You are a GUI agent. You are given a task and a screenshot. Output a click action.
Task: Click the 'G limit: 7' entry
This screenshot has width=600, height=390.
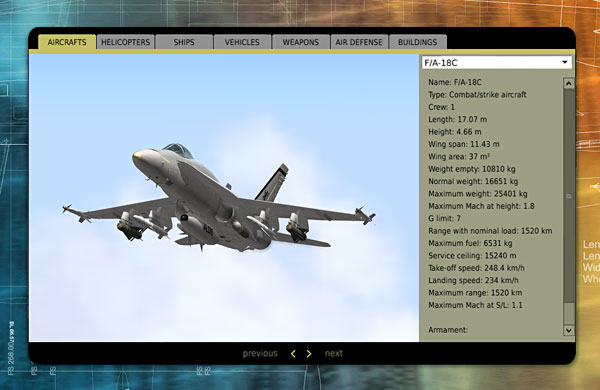(x=444, y=218)
